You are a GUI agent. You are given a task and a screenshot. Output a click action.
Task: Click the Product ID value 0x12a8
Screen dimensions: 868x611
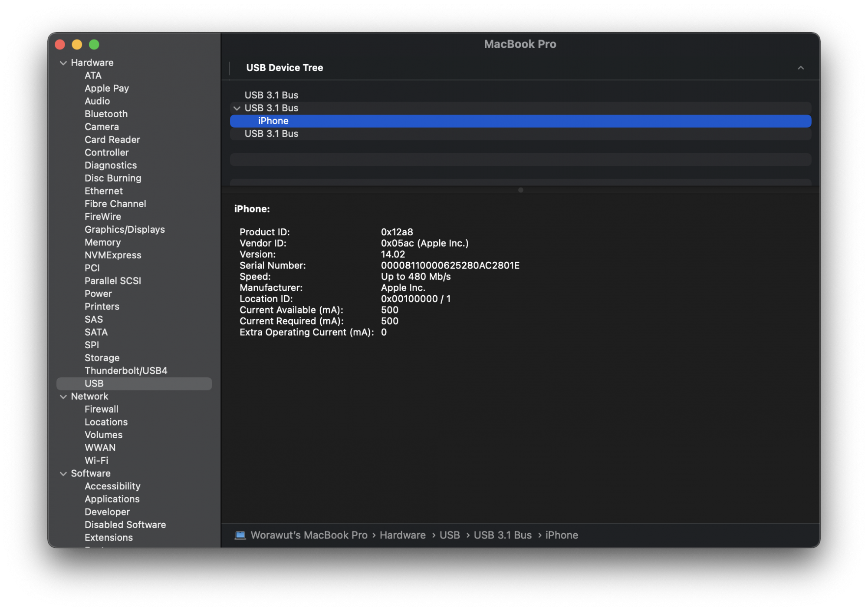[x=397, y=232]
